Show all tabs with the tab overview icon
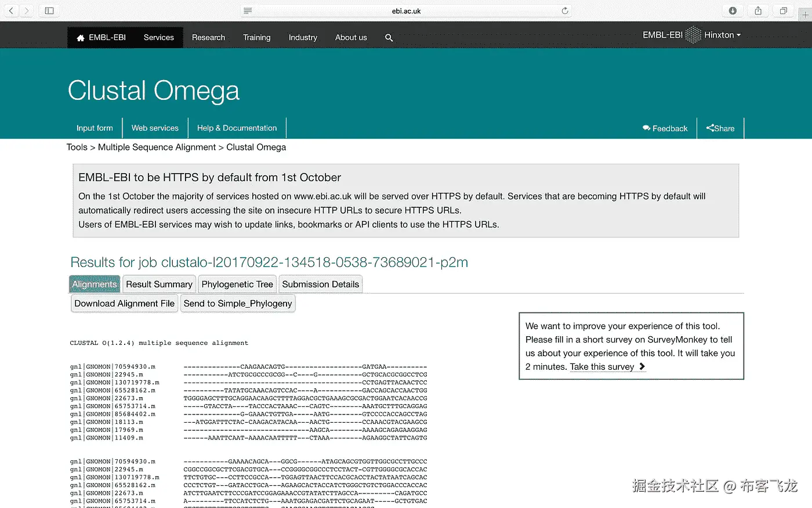Image resolution: width=812 pixels, height=508 pixels. (x=784, y=10)
